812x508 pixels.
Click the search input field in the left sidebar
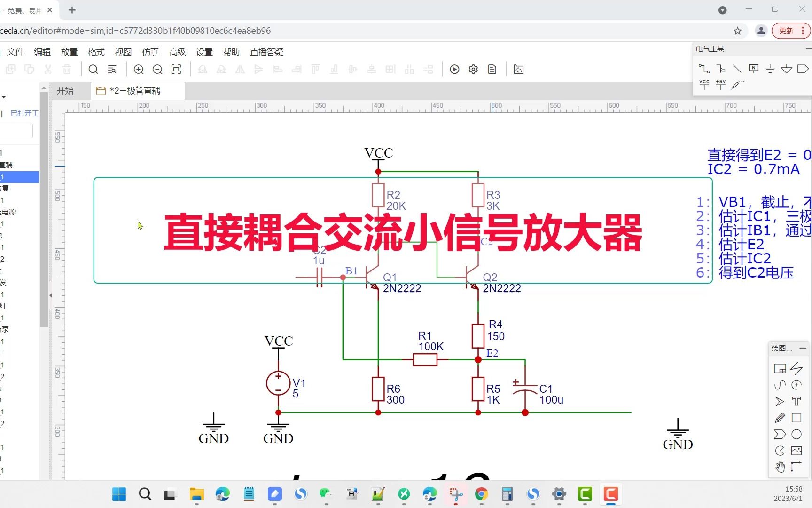click(x=17, y=131)
